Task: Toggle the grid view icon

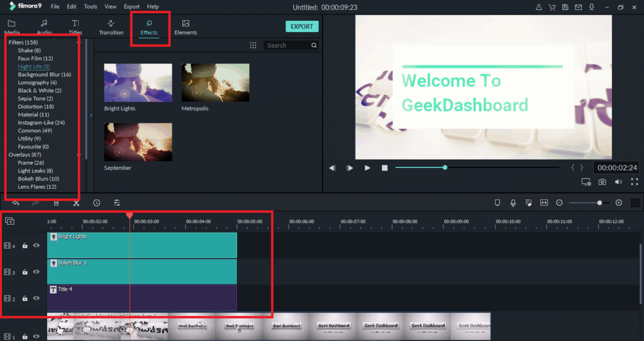Action: tap(253, 45)
